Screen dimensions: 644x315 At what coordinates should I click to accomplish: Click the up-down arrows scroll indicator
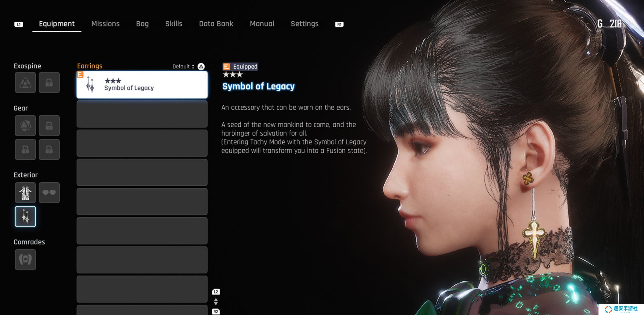click(216, 302)
